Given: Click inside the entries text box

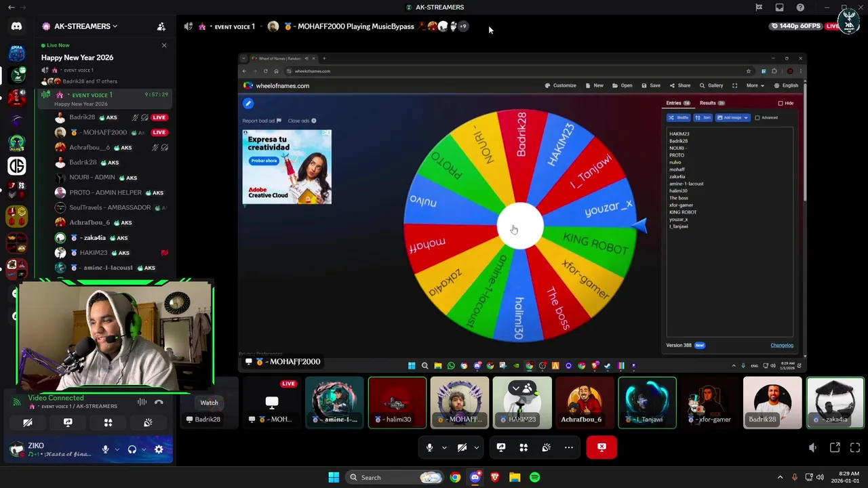Looking at the screenshot, I should pyautogui.click(x=730, y=231).
